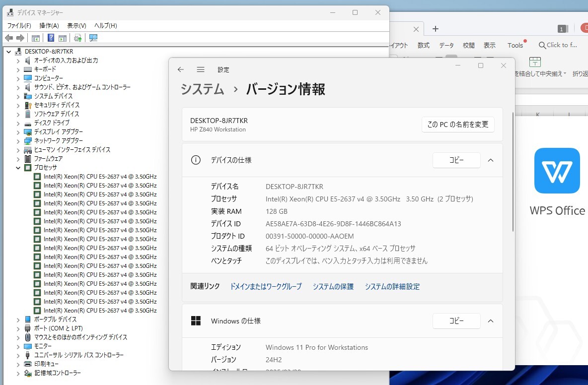Image resolution: width=588 pixels, height=385 pixels.
Task: Switch to the 校閲 tab in WPS
Action: click(468, 45)
